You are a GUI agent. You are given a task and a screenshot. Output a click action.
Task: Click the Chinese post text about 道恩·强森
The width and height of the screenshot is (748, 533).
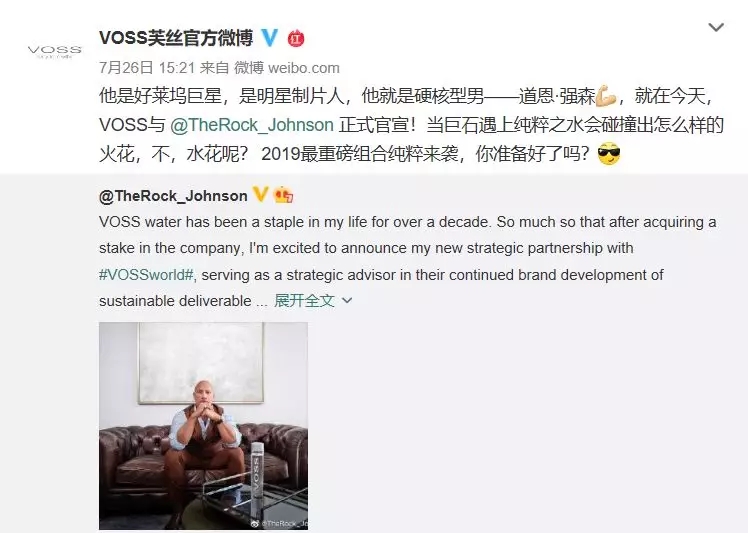click(x=411, y=125)
